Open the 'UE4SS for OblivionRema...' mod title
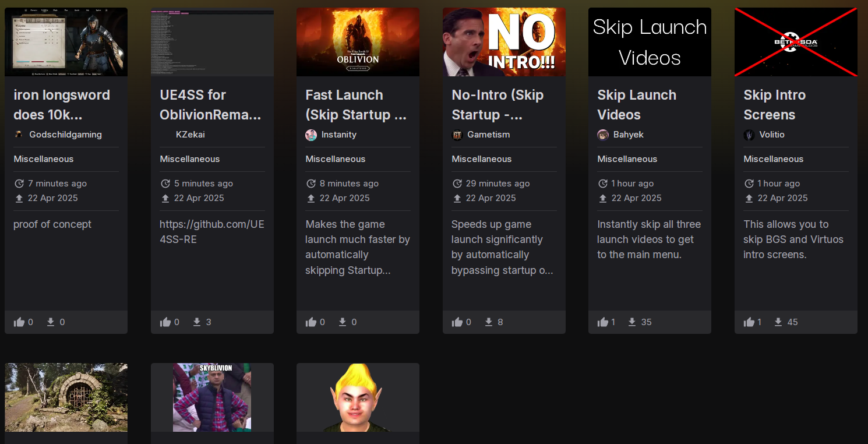 210,105
